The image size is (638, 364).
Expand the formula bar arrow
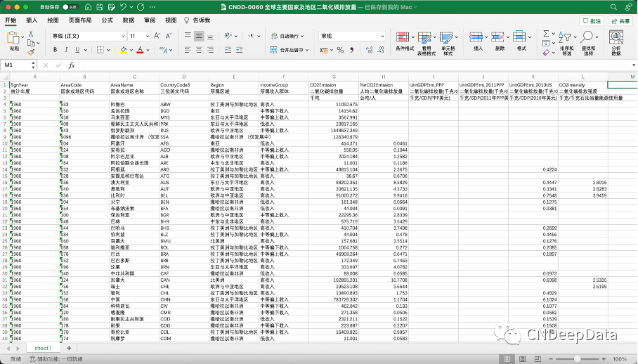[x=634, y=65]
